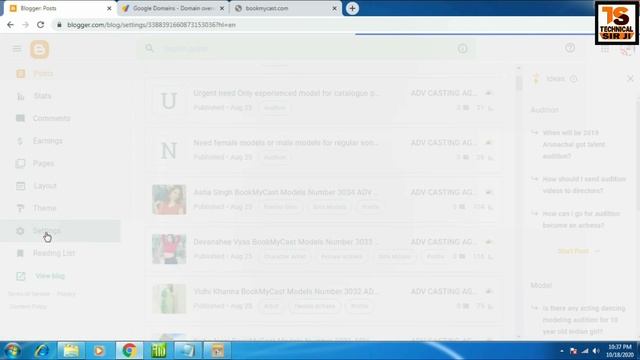Open the hamburger menu beside the Blogger logo
The width and height of the screenshot is (640, 360).
point(17,49)
